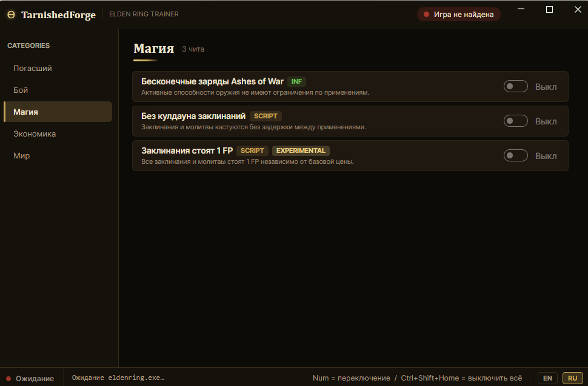588x386 pixels.
Task: Select the Магия category
Action: [x=58, y=112]
